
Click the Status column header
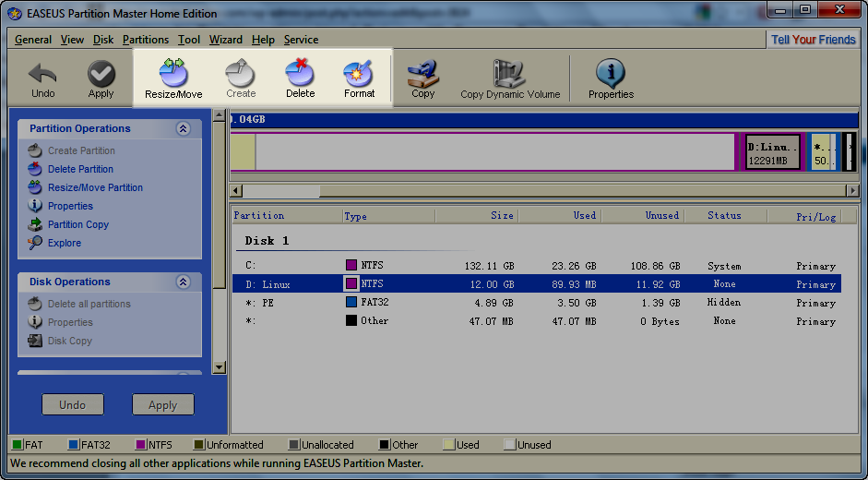(726, 216)
